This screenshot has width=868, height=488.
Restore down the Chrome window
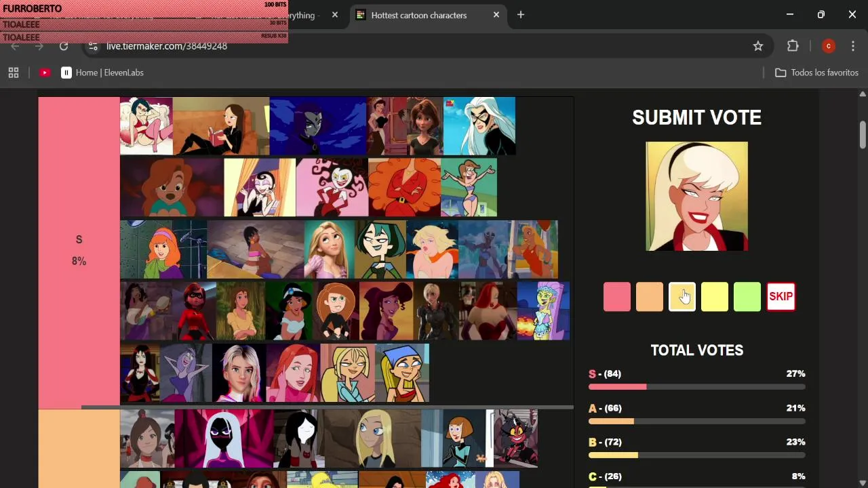pyautogui.click(x=821, y=15)
